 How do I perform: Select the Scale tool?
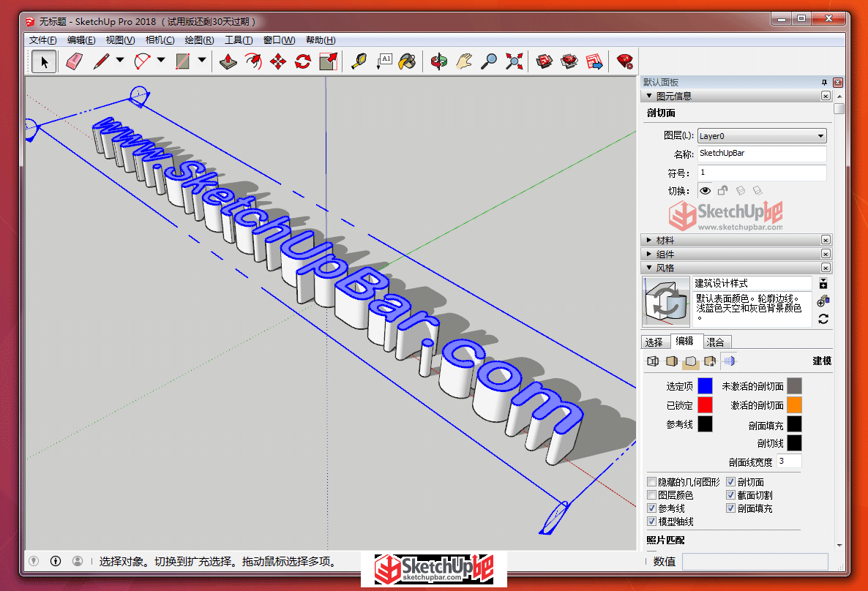coord(329,61)
